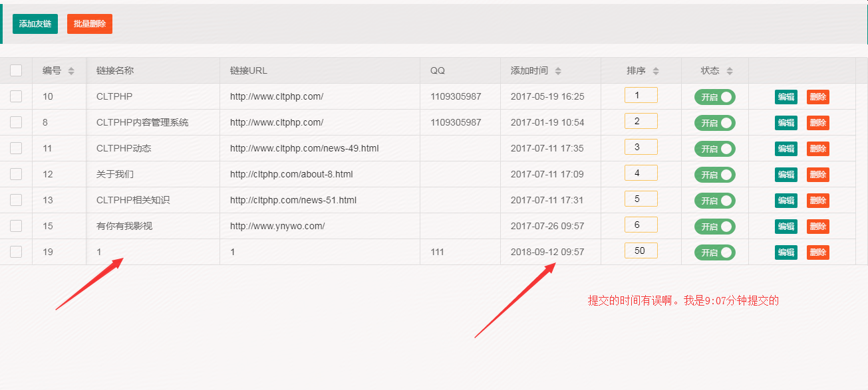Toggle 开启 switch for CLTPHP相关知识
Viewport: 868px width, 390px height.
(x=715, y=201)
